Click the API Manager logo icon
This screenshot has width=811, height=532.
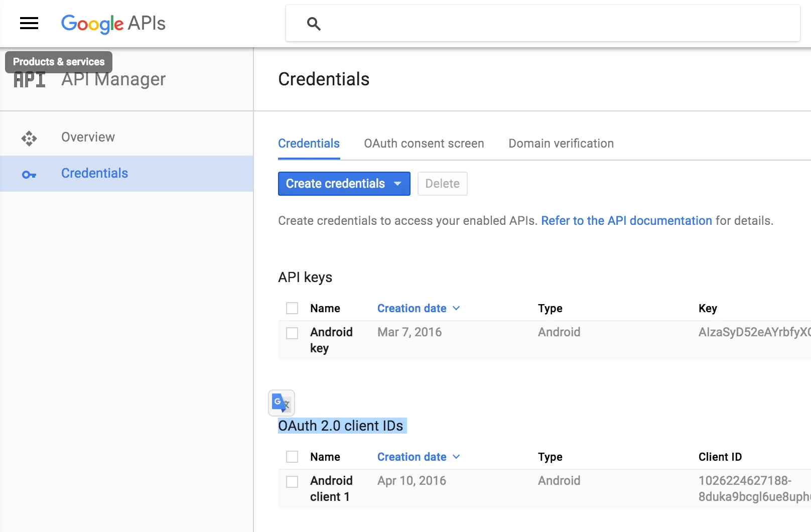click(x=30, y=80)
